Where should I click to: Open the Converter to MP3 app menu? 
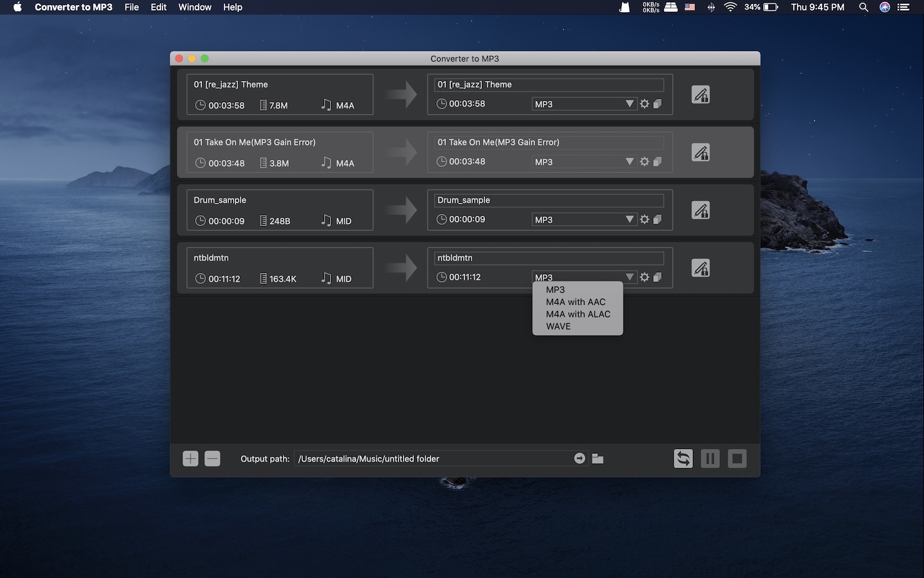73,7
